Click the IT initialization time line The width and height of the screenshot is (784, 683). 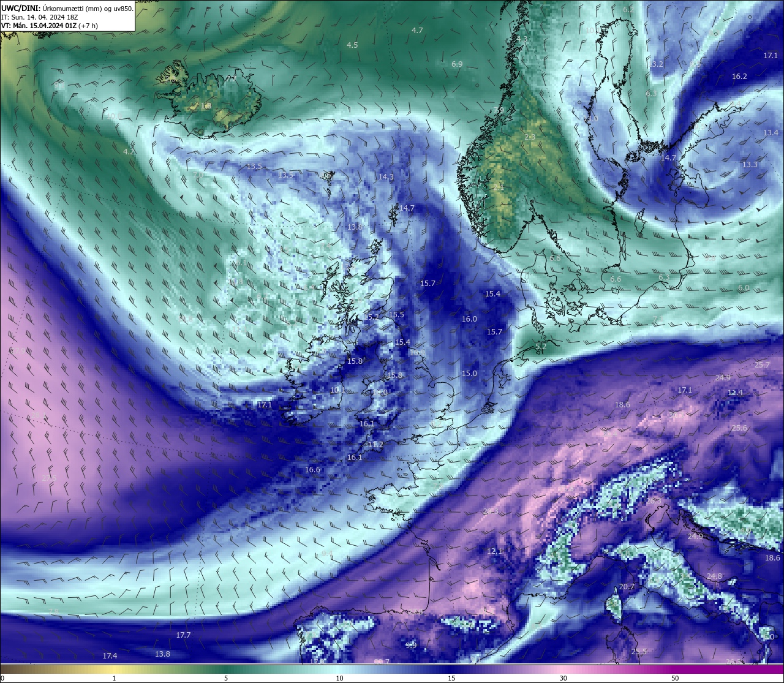[40, 17]
